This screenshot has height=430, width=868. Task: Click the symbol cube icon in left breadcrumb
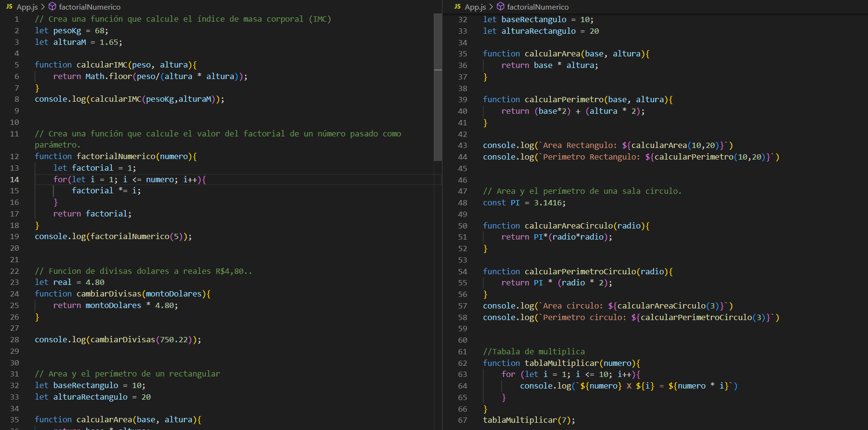click(53, 7)
